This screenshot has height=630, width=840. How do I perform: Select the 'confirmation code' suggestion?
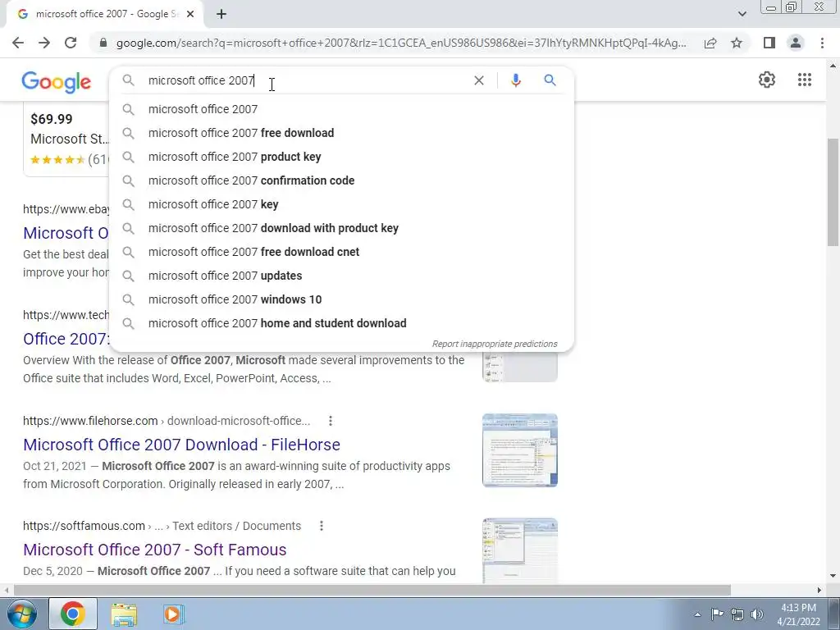pyautogui.click(x=341, y=180)
